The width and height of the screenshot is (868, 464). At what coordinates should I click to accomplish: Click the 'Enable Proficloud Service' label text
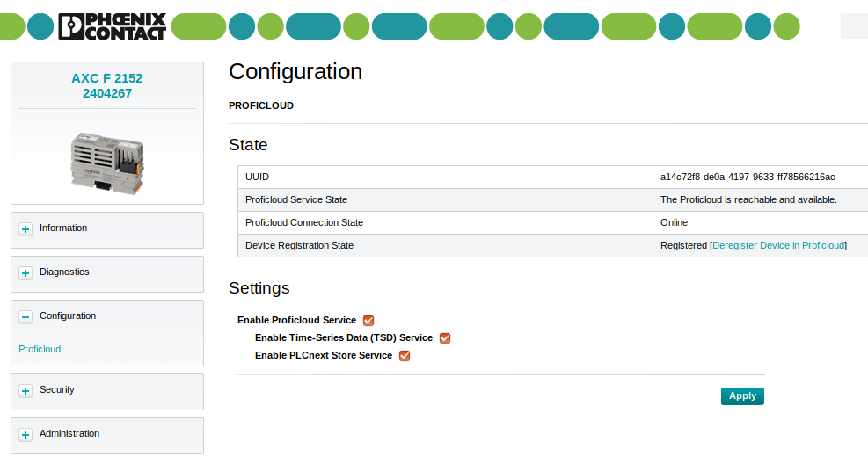[296, 320]
